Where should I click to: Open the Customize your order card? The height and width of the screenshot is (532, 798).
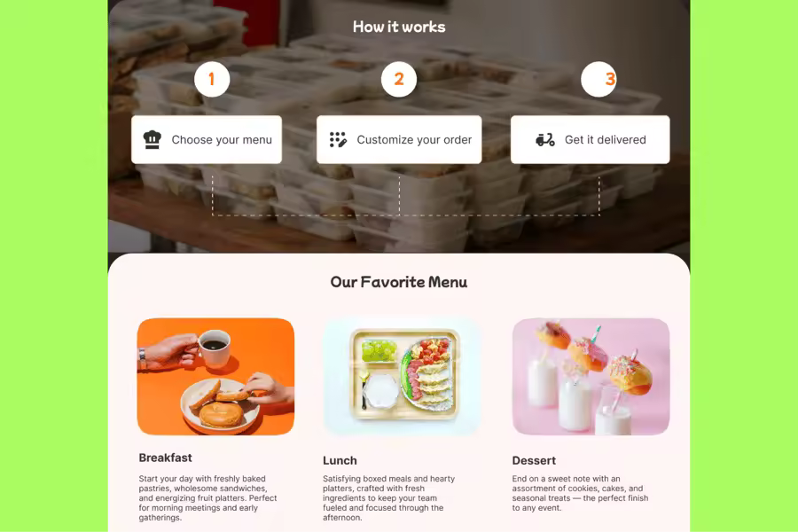(399, 139)
